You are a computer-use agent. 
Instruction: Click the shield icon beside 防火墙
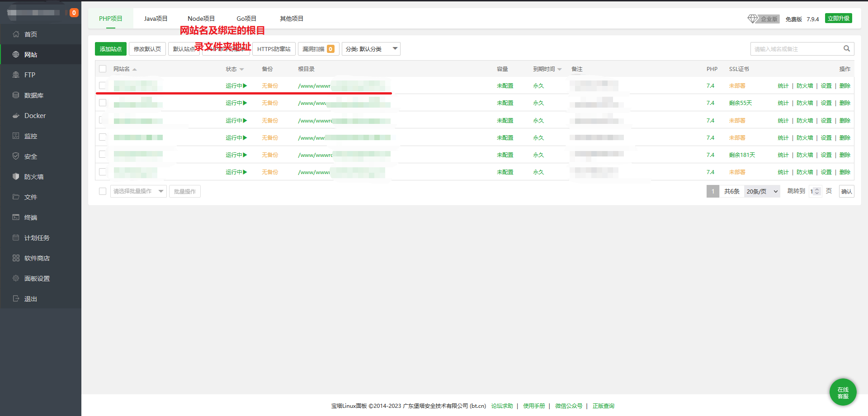pyautogui.click(x=16, y=177)
